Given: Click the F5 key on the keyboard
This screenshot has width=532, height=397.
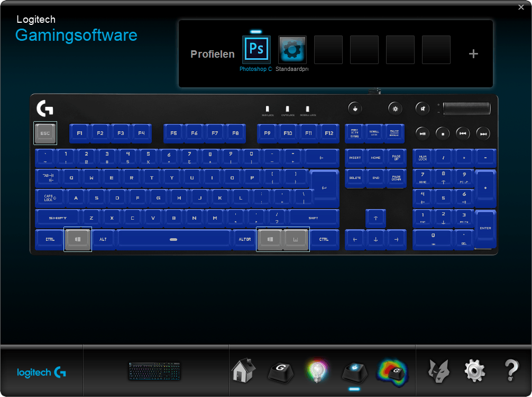Looking at the screenshot, I should point(173,133).
